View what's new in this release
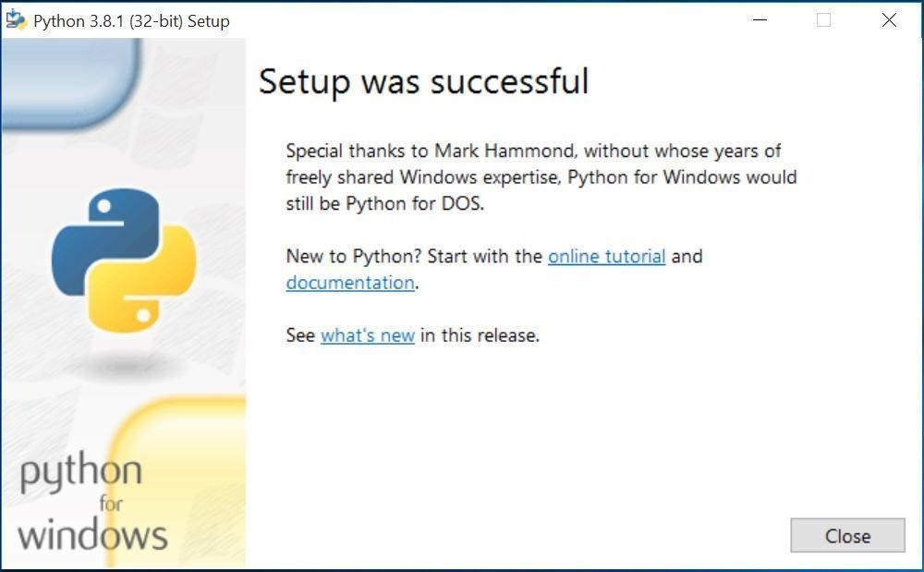This screenshot has width=924, height=572. (367, 335)
